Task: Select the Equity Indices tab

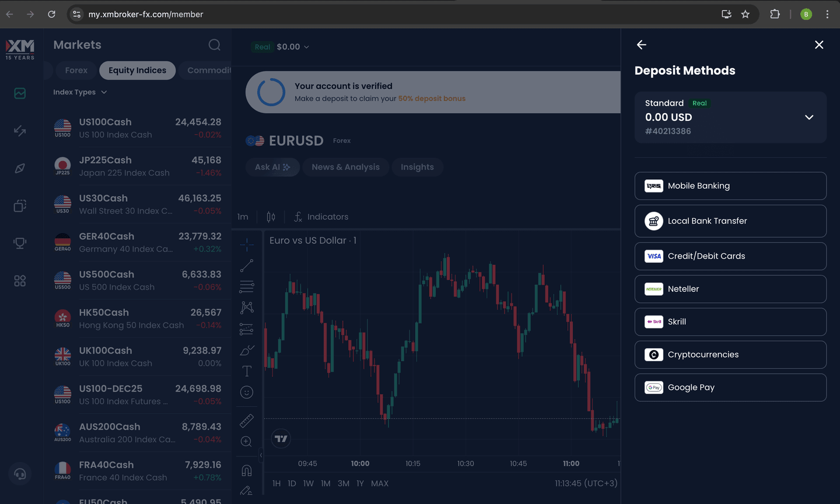Action: click(137, 71)
